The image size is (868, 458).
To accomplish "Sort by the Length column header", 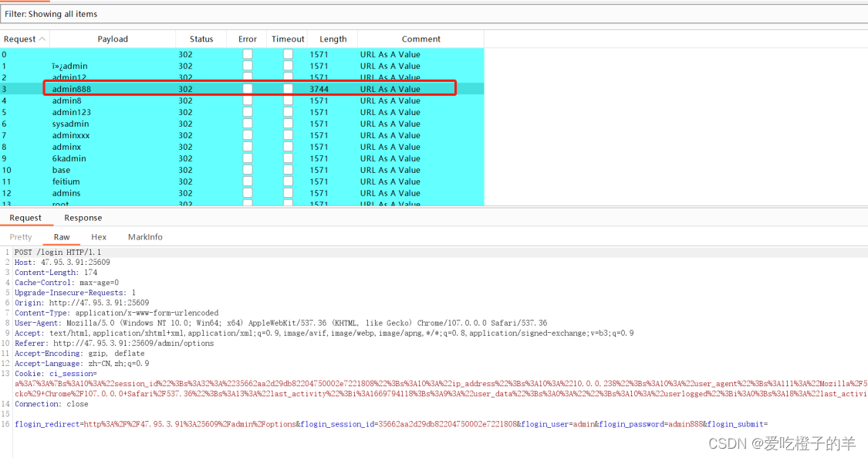I will 333,39.
